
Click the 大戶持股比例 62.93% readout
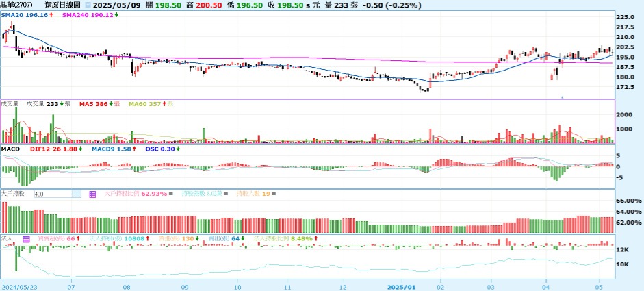coord(136,194)
